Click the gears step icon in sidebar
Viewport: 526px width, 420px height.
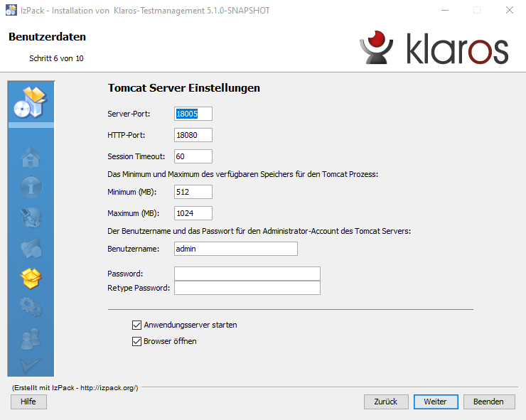click(x=31, y=306)
